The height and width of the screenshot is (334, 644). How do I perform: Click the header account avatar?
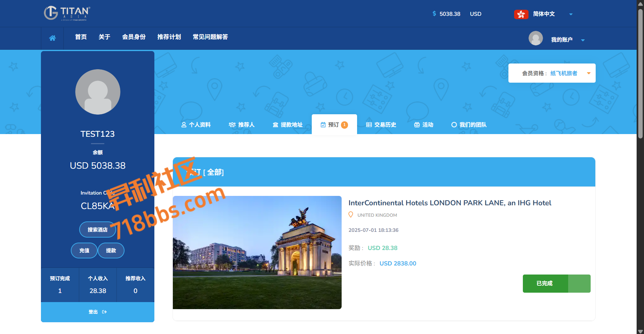coord(536,38)
